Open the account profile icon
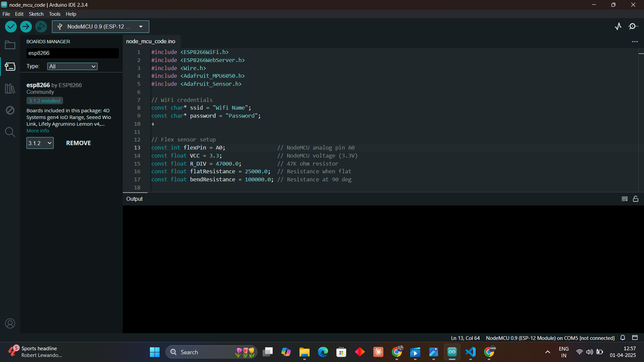The height and width of the screenshot is (362, 644). (x=10, y=323)
